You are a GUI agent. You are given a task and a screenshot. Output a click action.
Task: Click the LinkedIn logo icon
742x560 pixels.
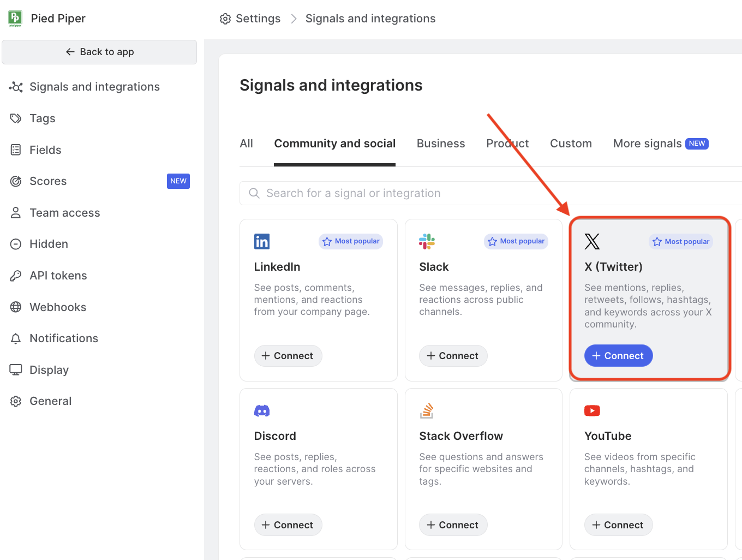coord(262,241)
